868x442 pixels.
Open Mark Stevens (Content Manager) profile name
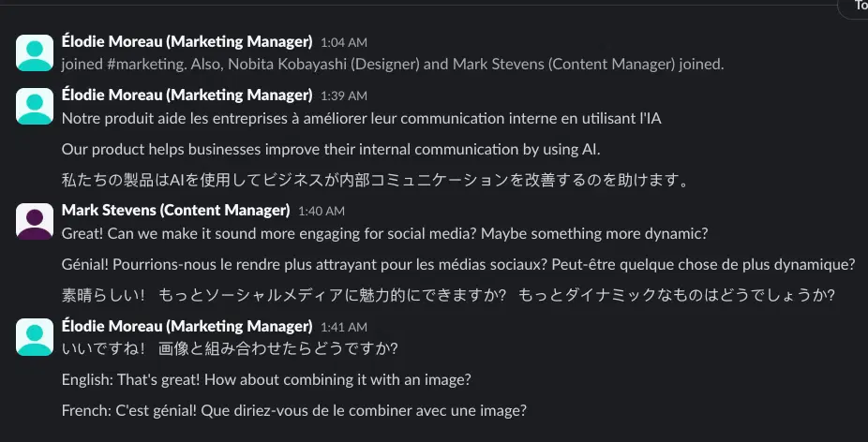[175, 210]
